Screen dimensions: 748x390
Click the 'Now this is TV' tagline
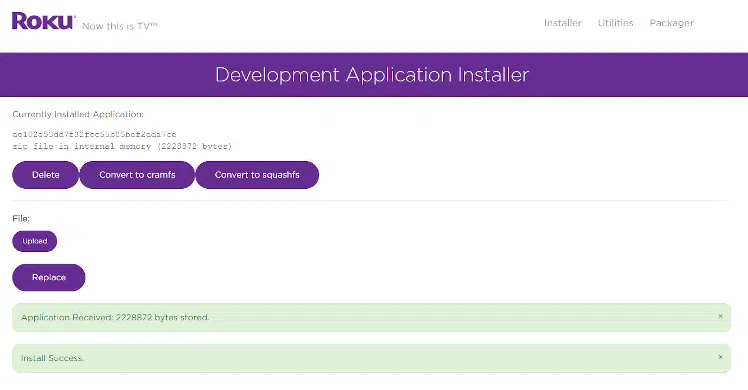coord(119,26)
